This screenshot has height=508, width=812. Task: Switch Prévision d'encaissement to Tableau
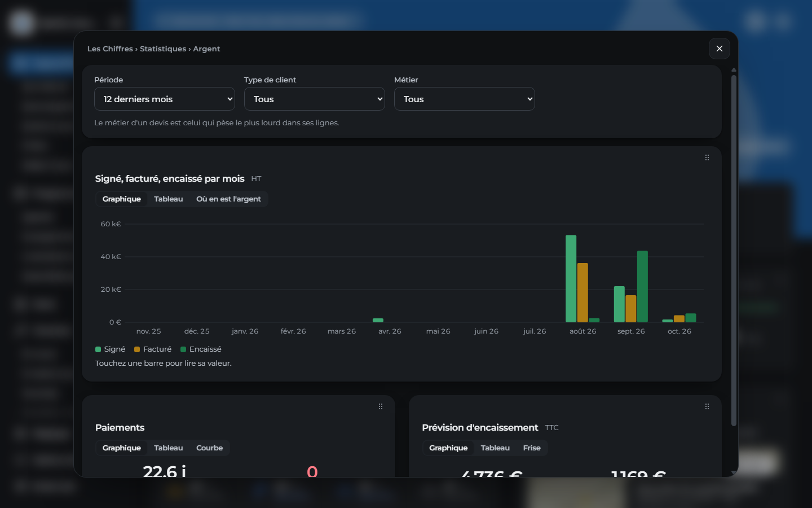[x=495, y=448]
